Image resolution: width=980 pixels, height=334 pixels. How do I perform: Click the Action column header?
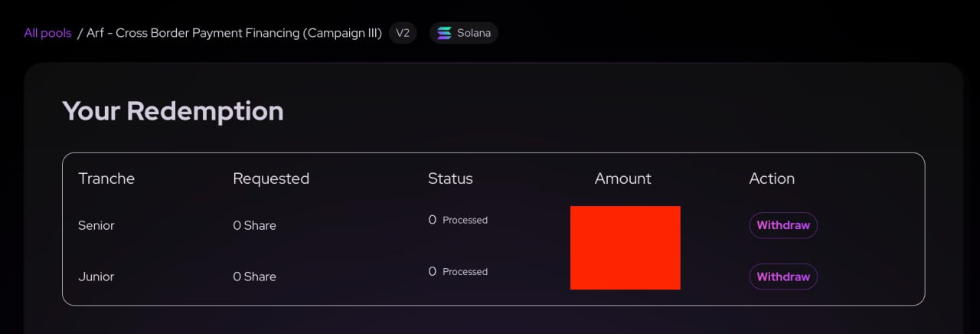(772, 178)
